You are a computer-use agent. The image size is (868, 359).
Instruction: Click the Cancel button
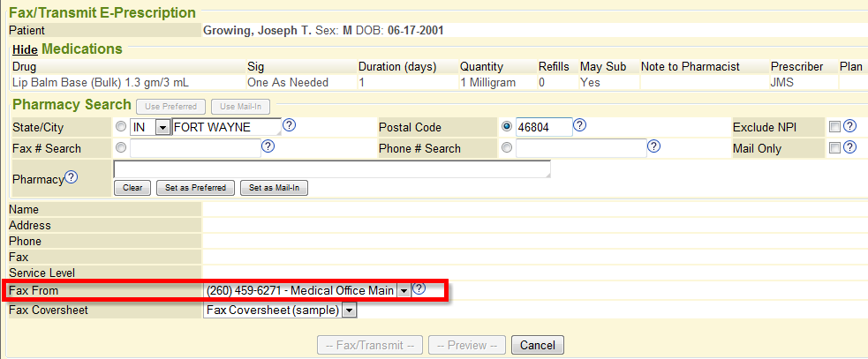pos(537,345)
